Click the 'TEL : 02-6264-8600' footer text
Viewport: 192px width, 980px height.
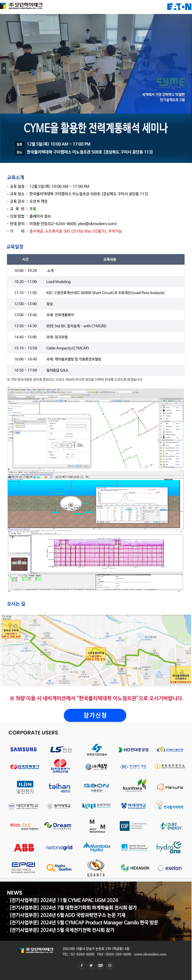pyautogui.click(x=78, y=954)
